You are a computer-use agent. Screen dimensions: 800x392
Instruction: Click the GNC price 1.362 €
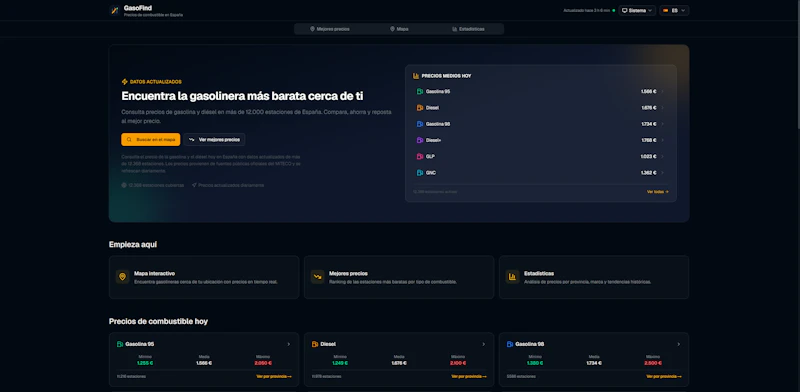point(648,173)
